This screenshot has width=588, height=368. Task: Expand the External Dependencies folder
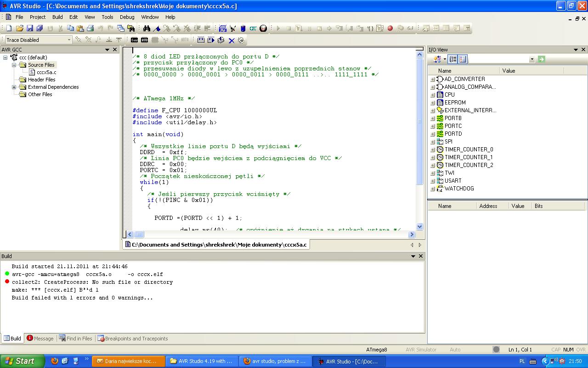click(x=14, y=87)
